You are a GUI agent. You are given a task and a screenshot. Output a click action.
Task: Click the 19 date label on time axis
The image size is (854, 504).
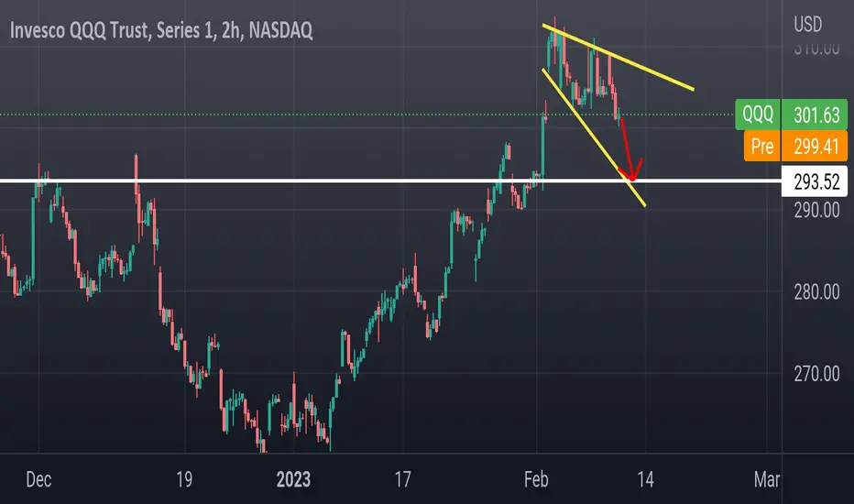tap(184, 479)
